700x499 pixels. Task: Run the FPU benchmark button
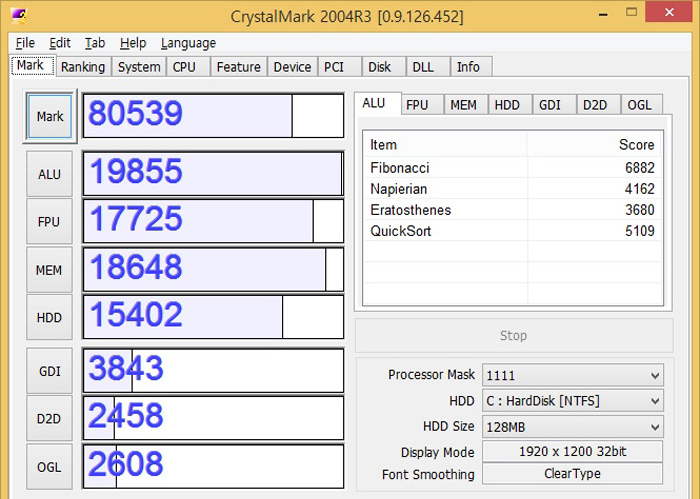click(x=49, y=222)
